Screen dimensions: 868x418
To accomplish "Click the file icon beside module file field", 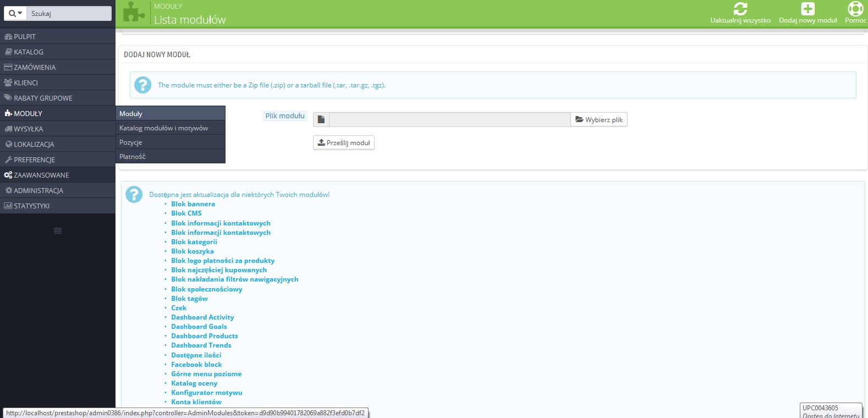I will click(x=321, y=119).
